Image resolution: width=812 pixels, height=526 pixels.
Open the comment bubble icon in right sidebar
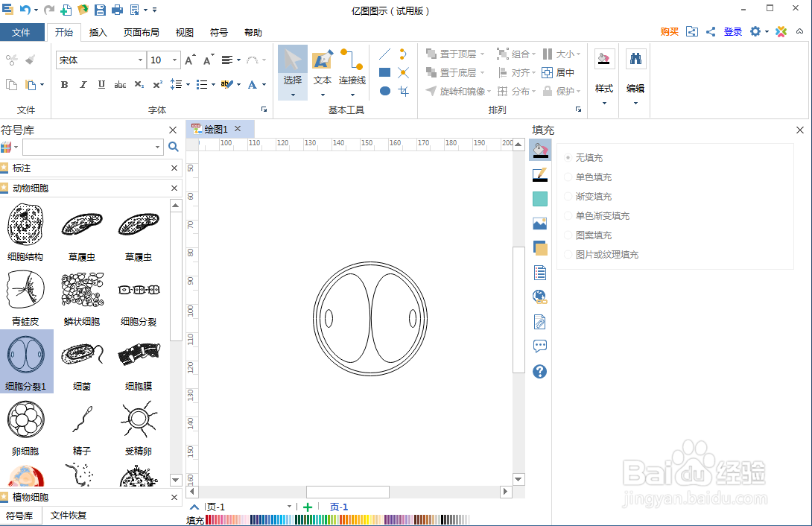[539, 345]
